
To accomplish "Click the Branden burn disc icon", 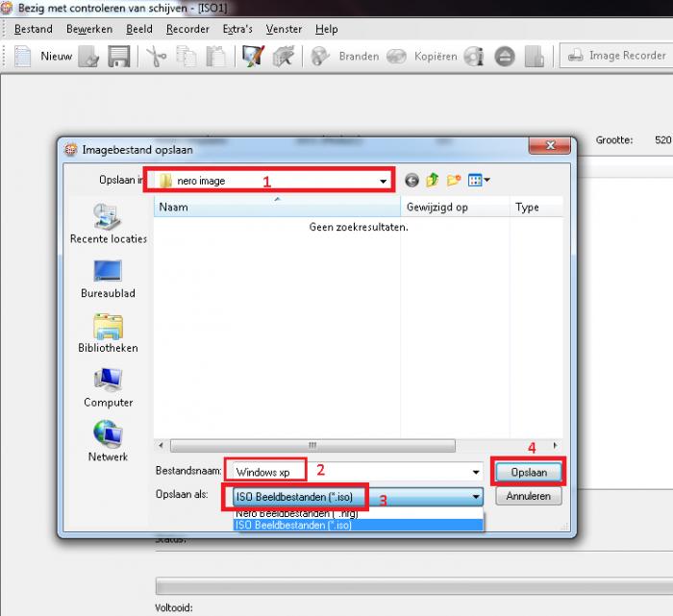I will click(320, 56).
